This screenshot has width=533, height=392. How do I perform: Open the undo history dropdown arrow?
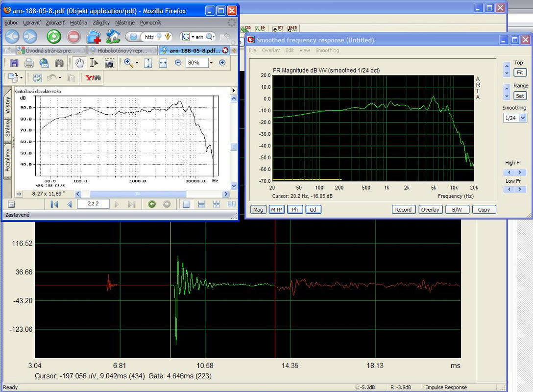pyautogui.click(x=60, y=78)
